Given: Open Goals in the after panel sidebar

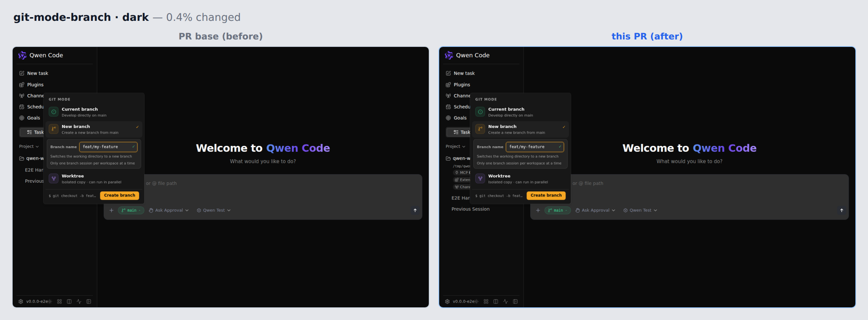Looking at the screenshot, I should click(x=456, y=118).
